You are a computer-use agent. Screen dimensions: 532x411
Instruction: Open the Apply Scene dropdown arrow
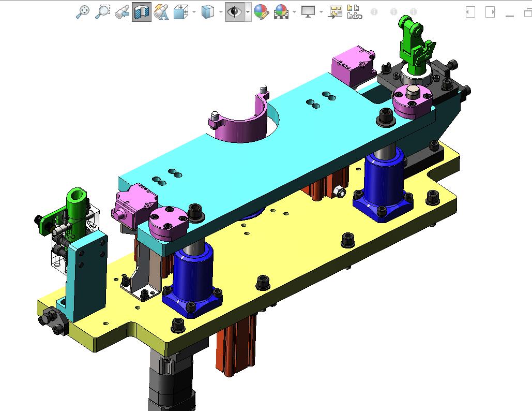click(294, 12)
